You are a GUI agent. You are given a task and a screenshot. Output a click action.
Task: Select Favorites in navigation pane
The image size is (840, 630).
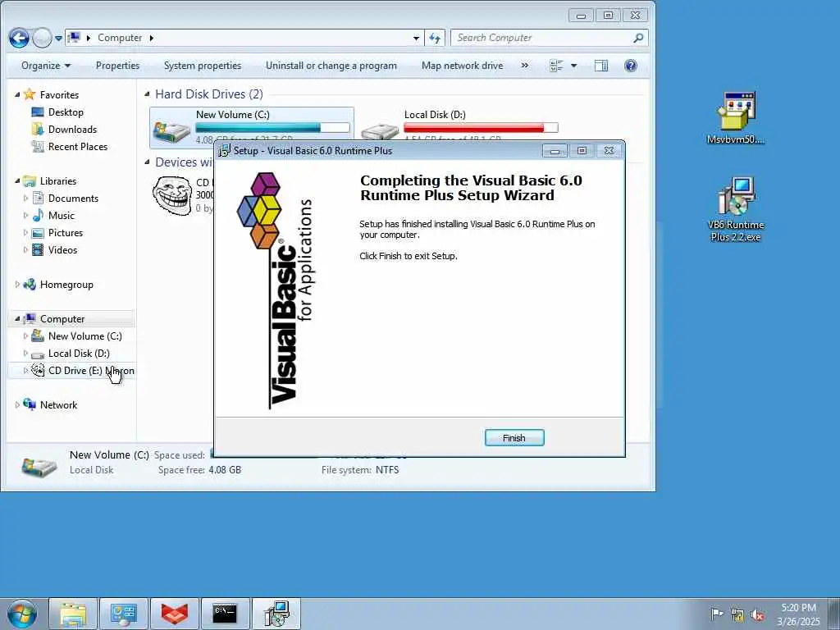[59, 95]
